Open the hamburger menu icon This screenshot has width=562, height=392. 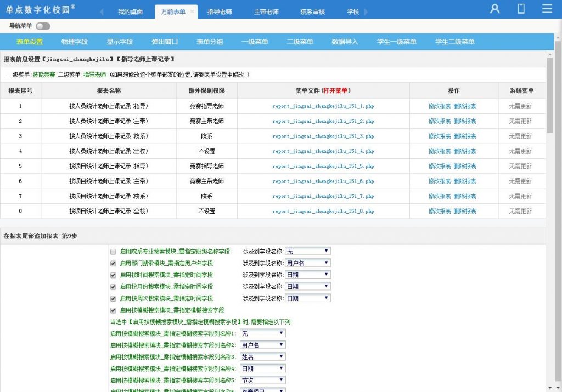pyautogui.click(x=547, y=9)
